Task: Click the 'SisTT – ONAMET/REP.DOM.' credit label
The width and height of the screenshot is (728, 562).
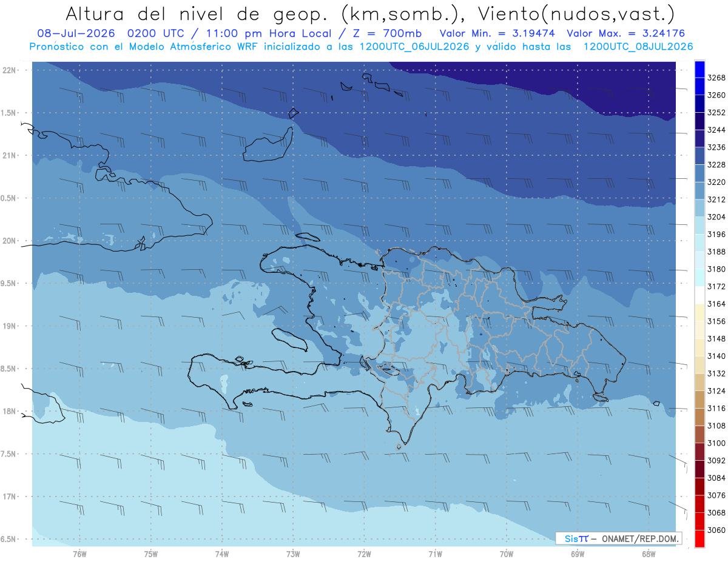Action: click(x=619, y=538)
